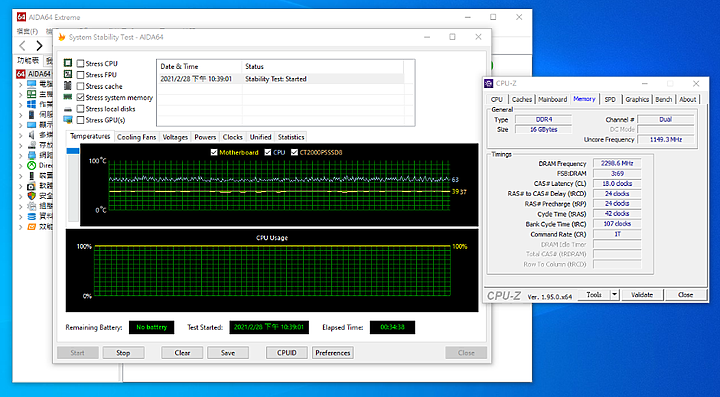Switch to the Powers tab
This screenshot has width=720, height=397.
coord(205,137)
